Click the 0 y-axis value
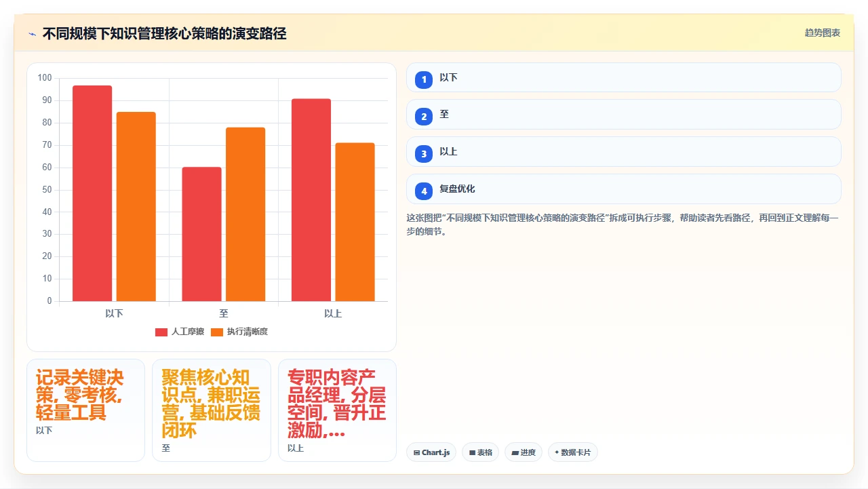The height and width of the screenshot is (489, 868). 50,301
